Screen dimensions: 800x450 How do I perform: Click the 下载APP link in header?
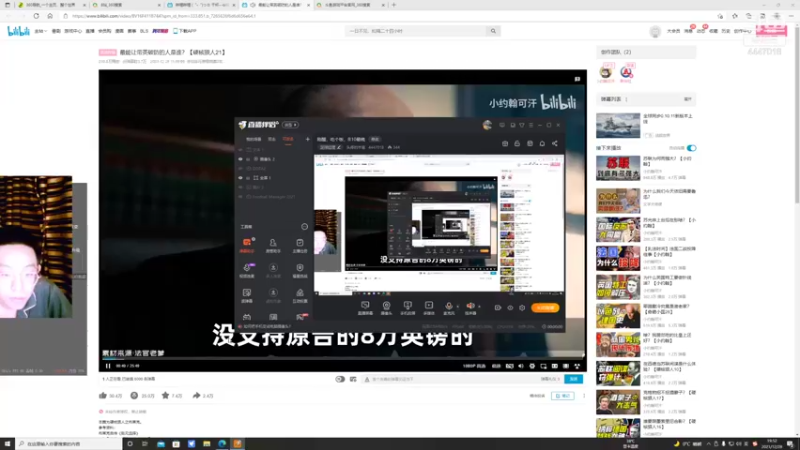[x=185, y=31]
